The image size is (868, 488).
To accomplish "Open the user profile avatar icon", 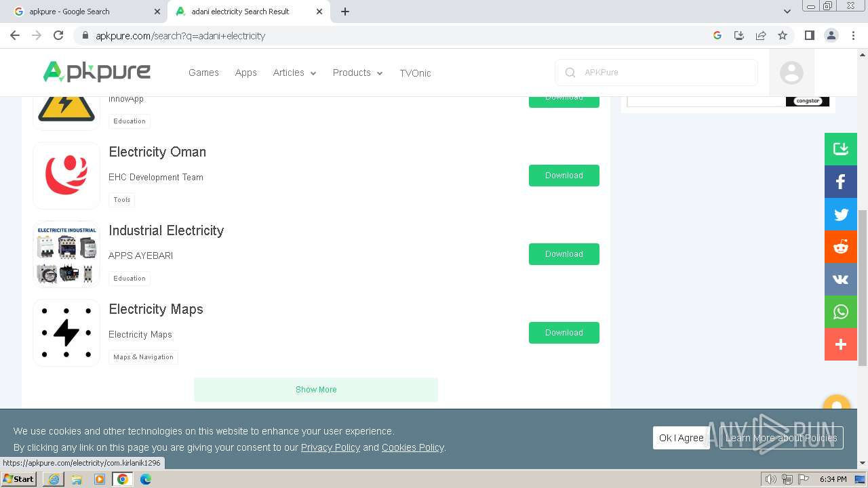I will point(791,73).
